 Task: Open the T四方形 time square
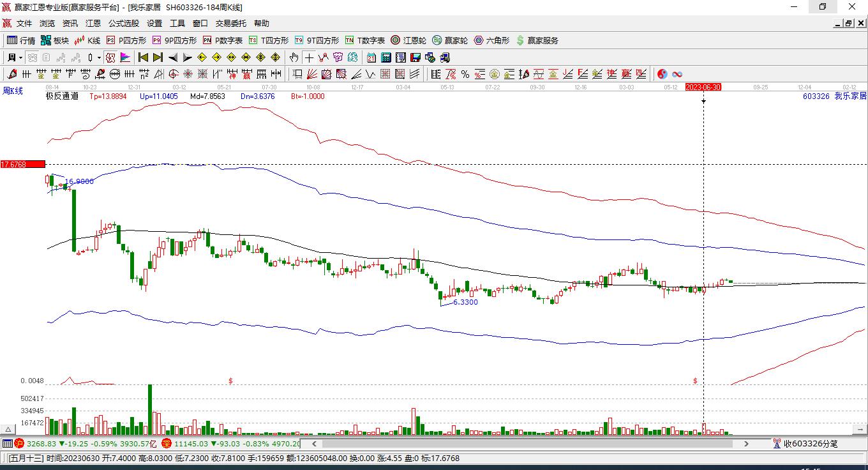(x=269, y=40)
